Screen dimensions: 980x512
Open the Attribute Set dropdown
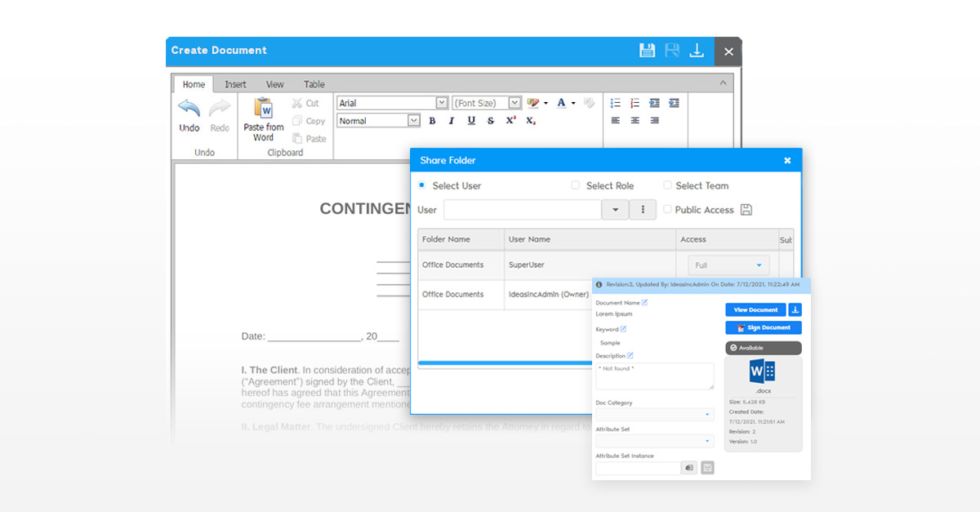tap(655, 441)
